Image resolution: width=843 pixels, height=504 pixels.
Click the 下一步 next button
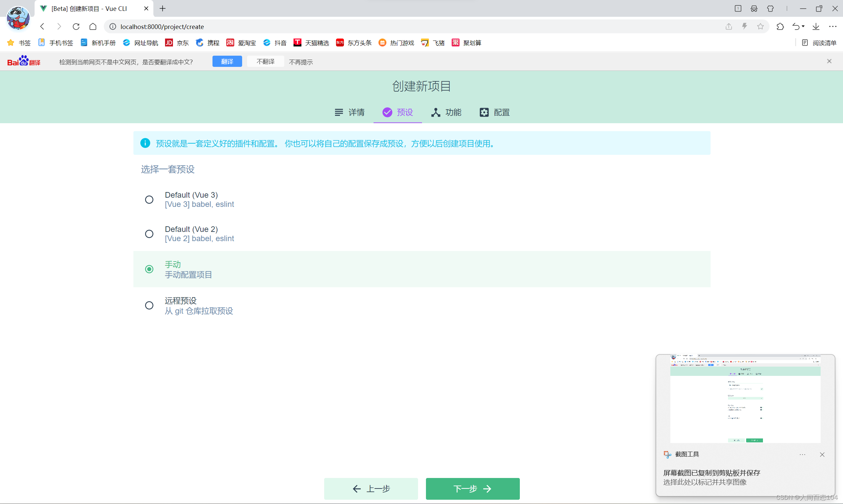(x=472, y=489)
